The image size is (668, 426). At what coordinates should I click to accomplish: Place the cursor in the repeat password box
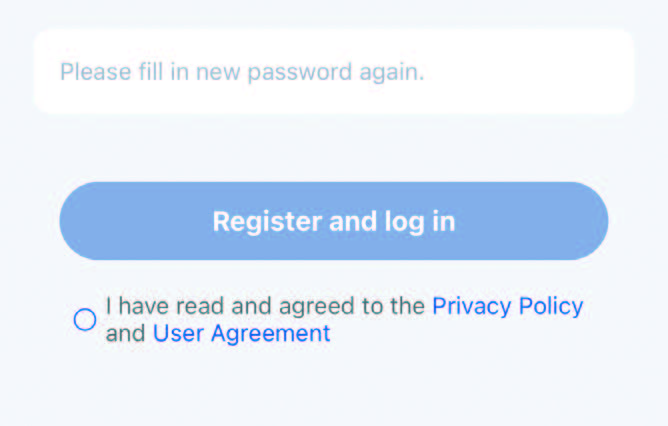[334, 72]
